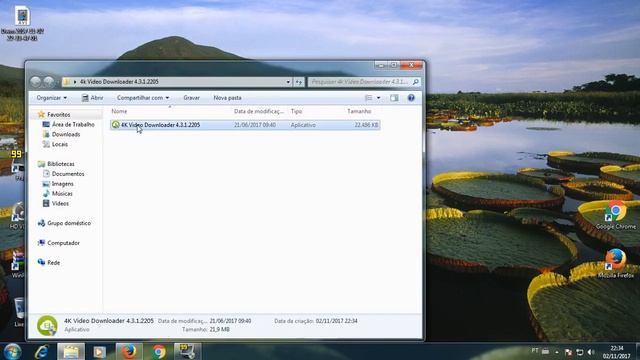
Task: Focus the Pesquisar search field
Action: click(360, 82)
